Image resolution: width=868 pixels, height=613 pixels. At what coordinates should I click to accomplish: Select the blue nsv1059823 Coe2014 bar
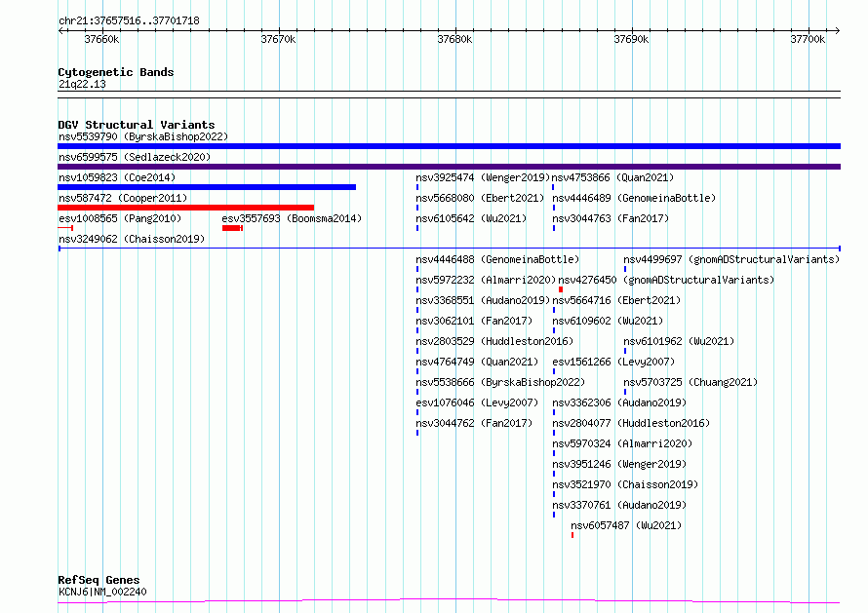[x=207, y=187]
